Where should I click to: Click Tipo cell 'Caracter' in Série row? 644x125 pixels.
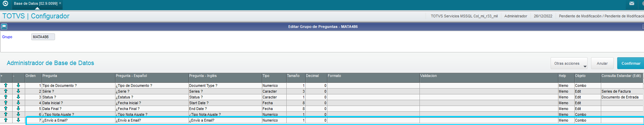pos(274,91)
